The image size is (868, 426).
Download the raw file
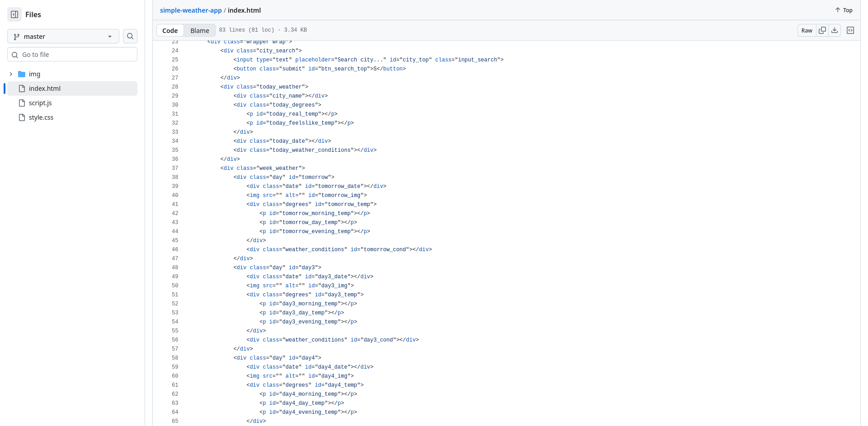coord(835,30)
